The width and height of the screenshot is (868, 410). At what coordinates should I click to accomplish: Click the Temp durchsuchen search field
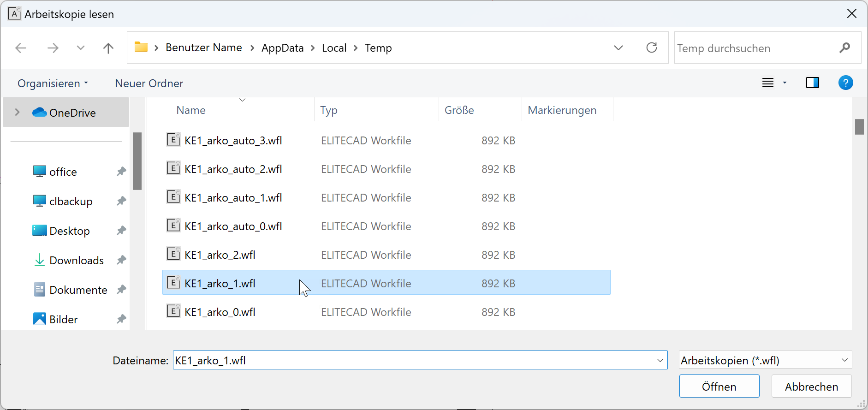[756, 48]
